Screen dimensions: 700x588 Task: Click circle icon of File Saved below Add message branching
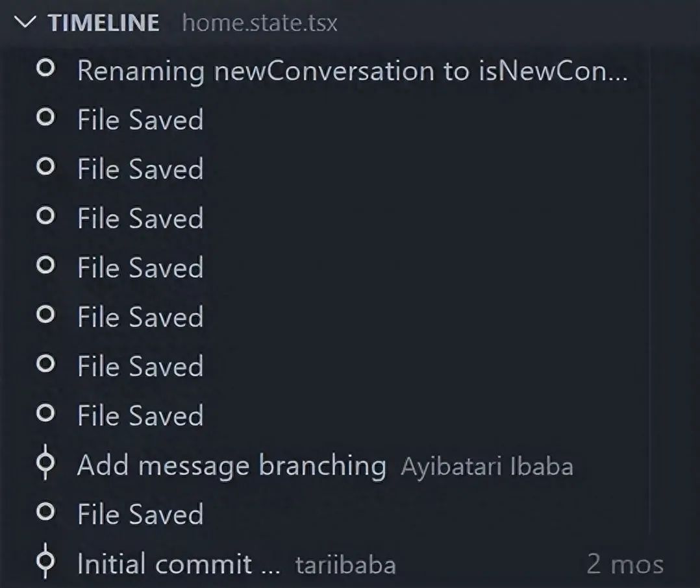(x=45, y=513)
